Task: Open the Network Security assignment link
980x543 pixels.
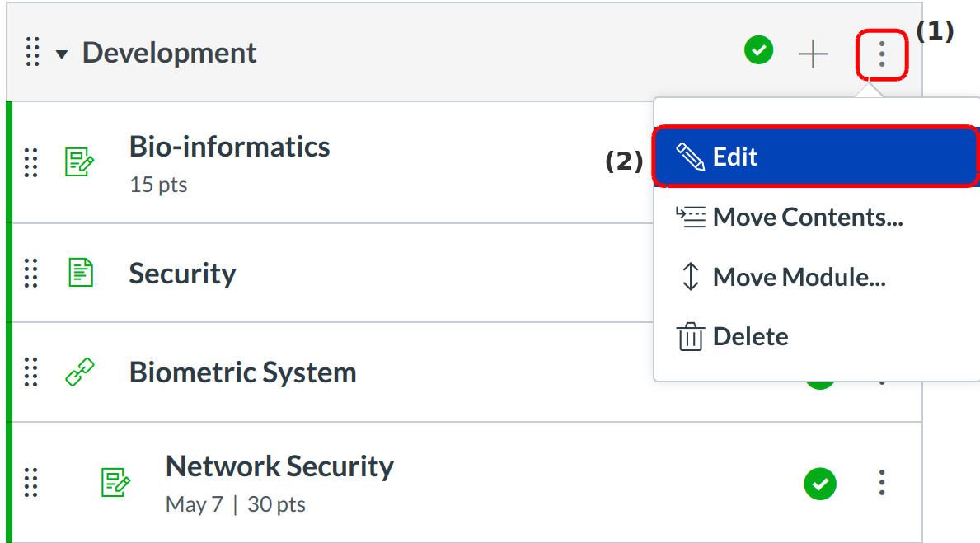Action: pyautogui.click(x=279, y=466)
